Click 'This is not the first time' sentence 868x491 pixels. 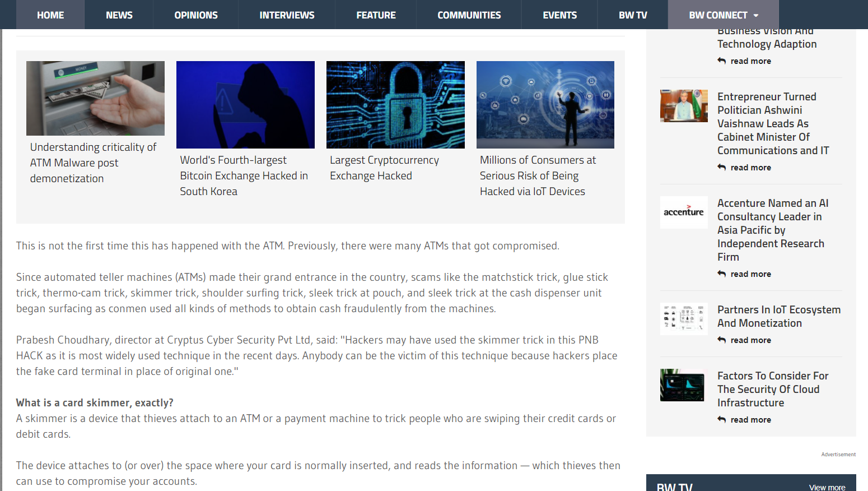[x=288, y=245]
